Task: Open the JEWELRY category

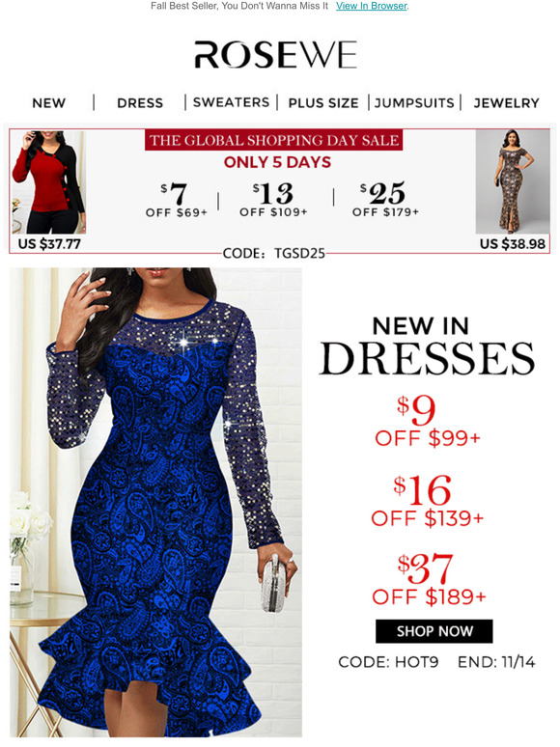Action: (x=506, y=103)
